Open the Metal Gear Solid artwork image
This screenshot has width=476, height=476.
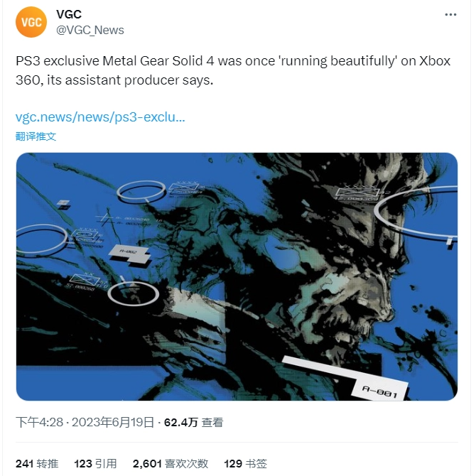tap(237, 276)
